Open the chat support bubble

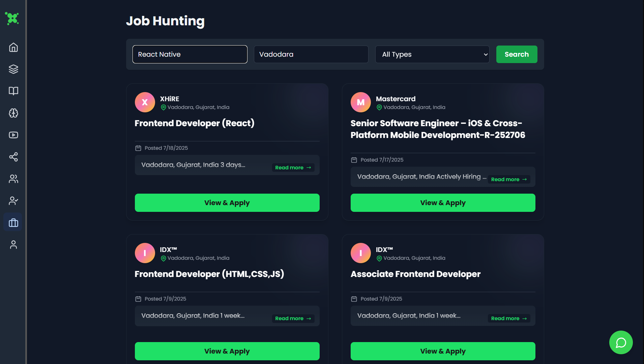pos(621,342)
